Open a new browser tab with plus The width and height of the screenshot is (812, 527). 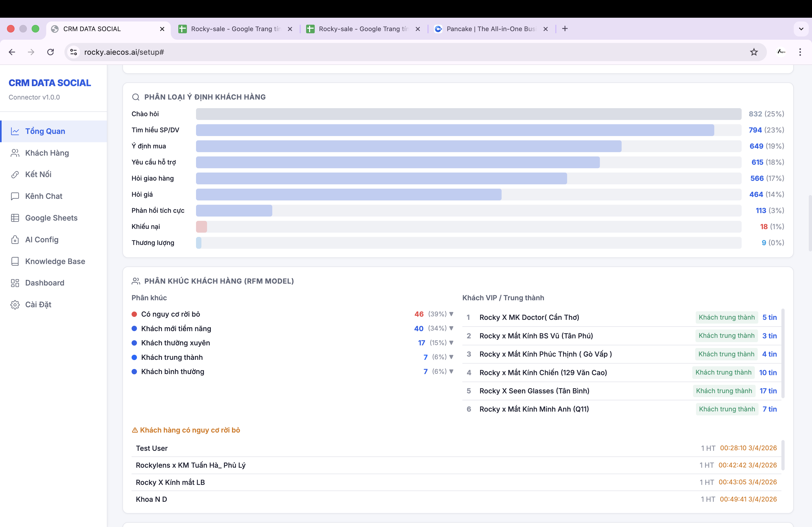pyautogui.click(x=565, y=29)
